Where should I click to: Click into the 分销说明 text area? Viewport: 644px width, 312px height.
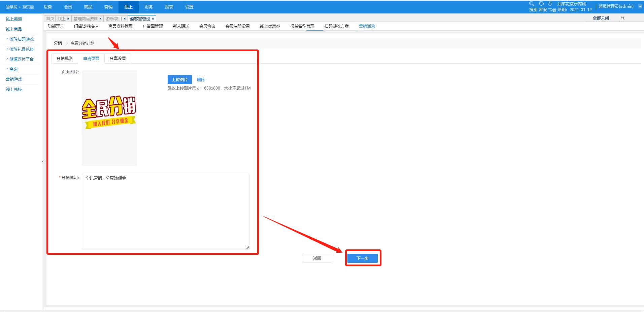pyautogui.click(x=166, y=211)
